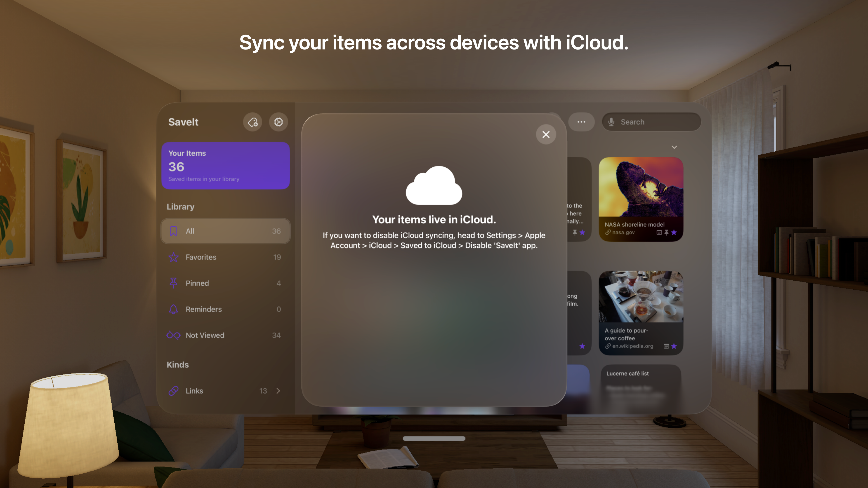Click the Kinds section header
Image resolution: width=868 pixels, height=488 pixels.
point(178,364)
